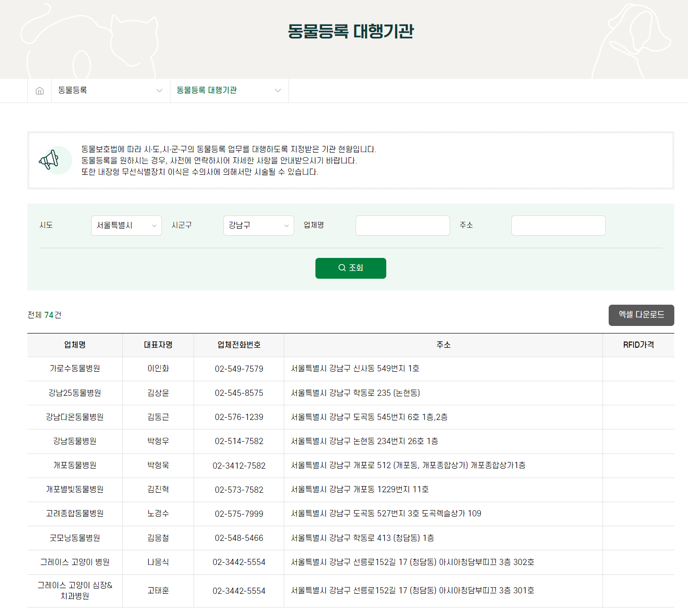
Task: Click the home icon in breadcrumb bar
Action: coord(39,91)
